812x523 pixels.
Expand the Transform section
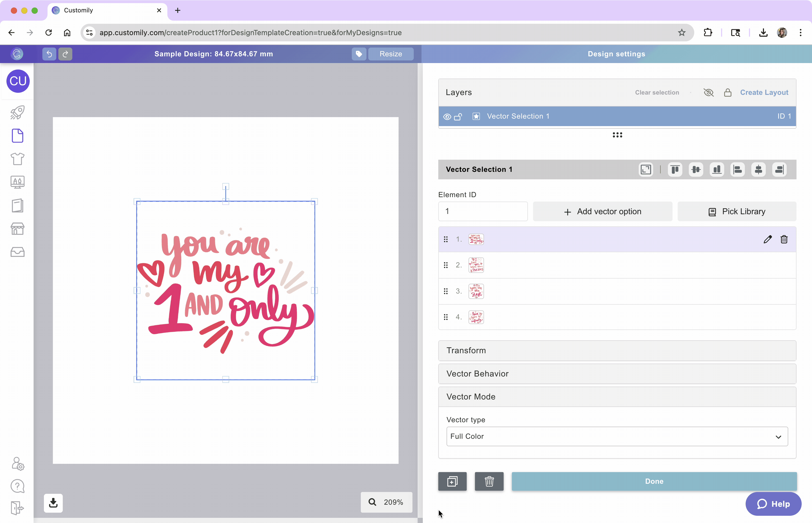pos(617,350)
